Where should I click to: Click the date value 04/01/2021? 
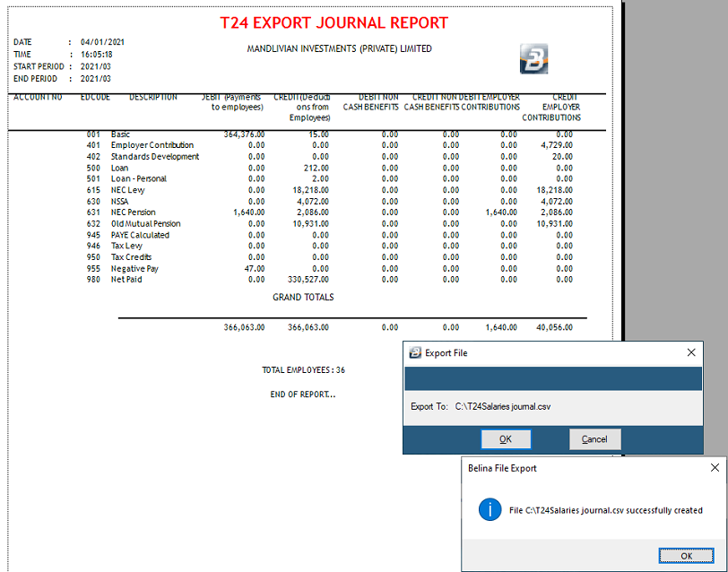[102, 42]
